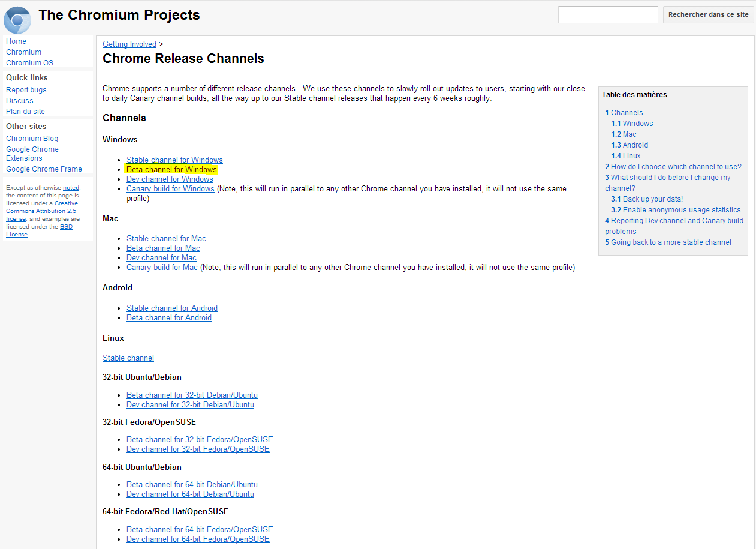Jump to '1 Channels' in table of contents
This screenshot has height=549, width=756.
tap(624, 113)
